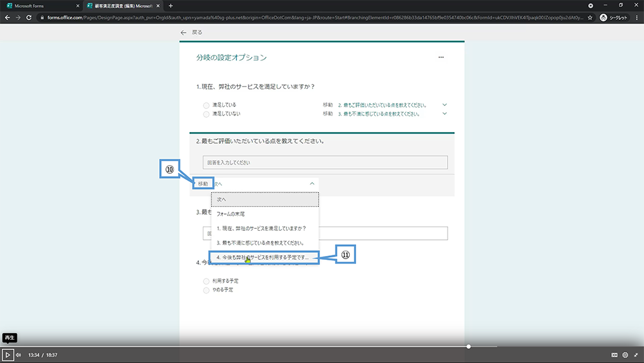Screen dimensions: 644x363
Task: Choose フォームの末尾 in the dropdown list
Action: click(x=265, y=214)
